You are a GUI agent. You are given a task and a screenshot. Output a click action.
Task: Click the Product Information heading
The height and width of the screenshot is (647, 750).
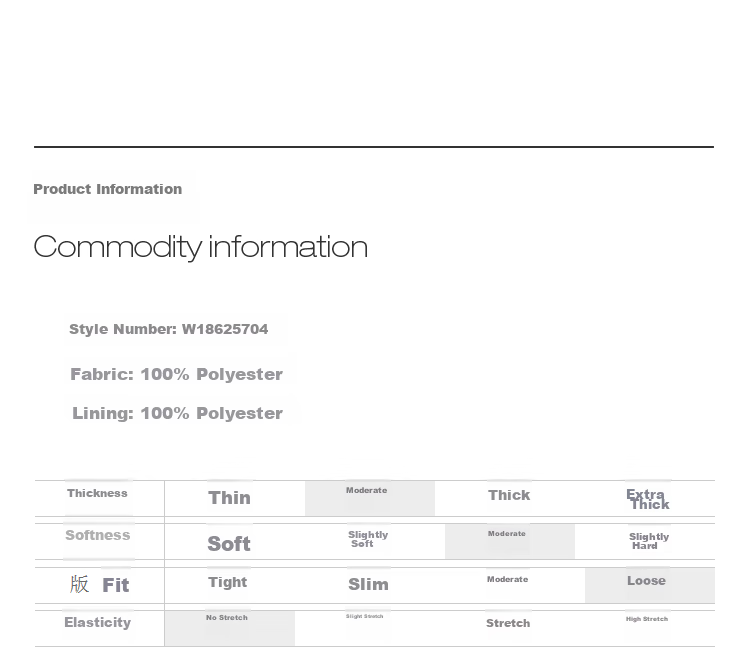pos(108,189)
